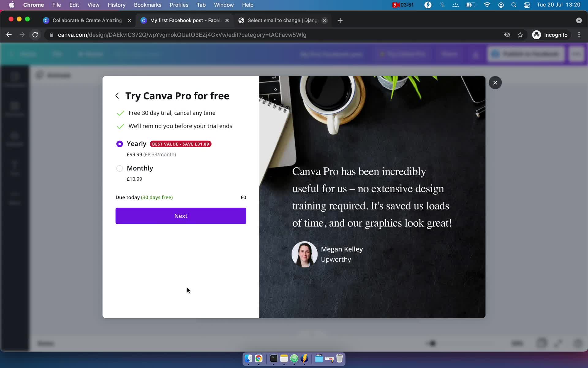
Task: Open the Window menu
Action: click(224, 5)
